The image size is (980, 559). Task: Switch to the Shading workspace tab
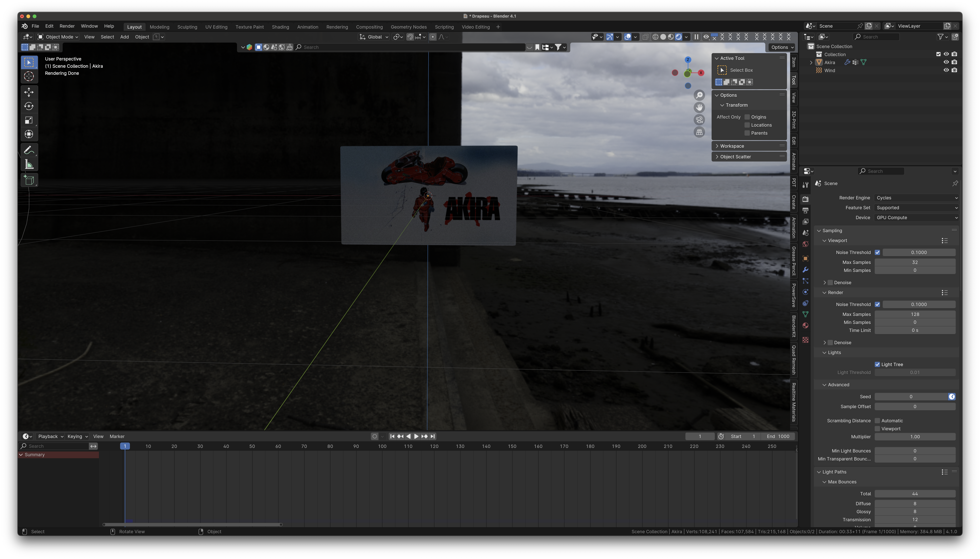[280, 27]
